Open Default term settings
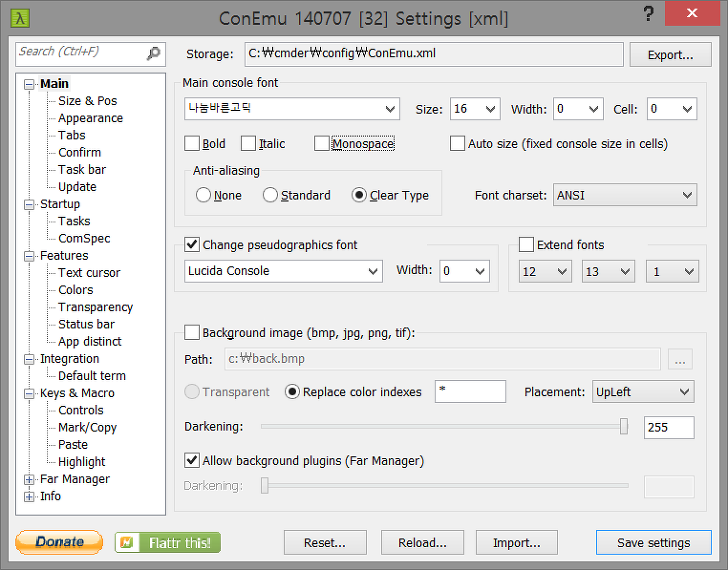728x570 pixels. (92, 376)
